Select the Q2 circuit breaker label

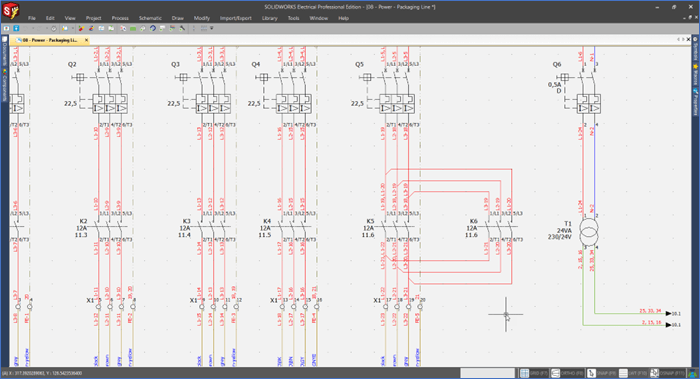coord(72,64)
